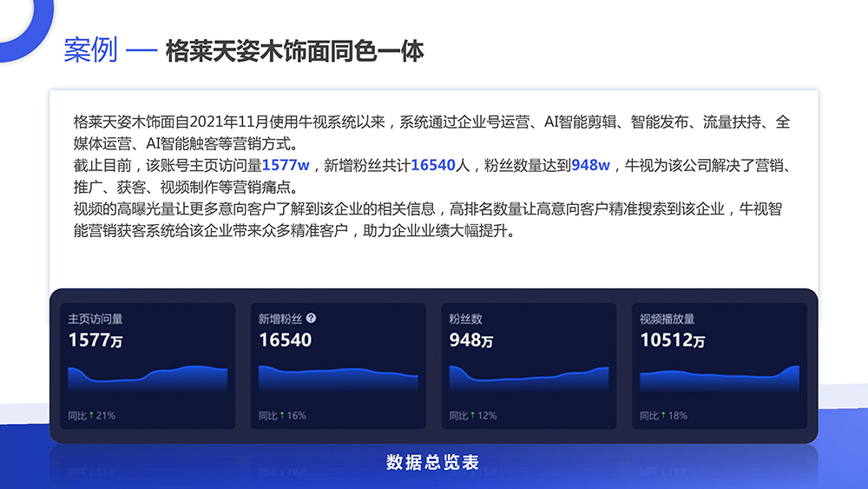868x489 pixels.
Task: Select the 新增粉丝 trend chart
Action: pyautogui.click(x=338, y=380)
